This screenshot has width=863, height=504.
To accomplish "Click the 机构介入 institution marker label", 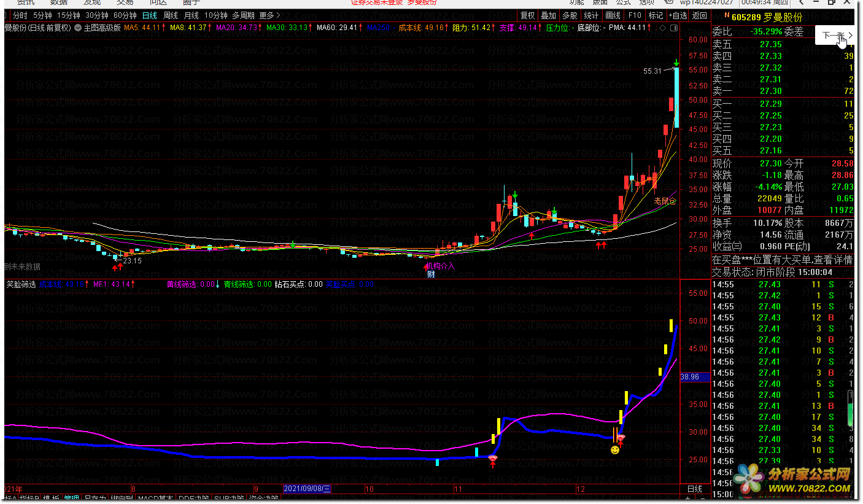I will pos(441,266).
